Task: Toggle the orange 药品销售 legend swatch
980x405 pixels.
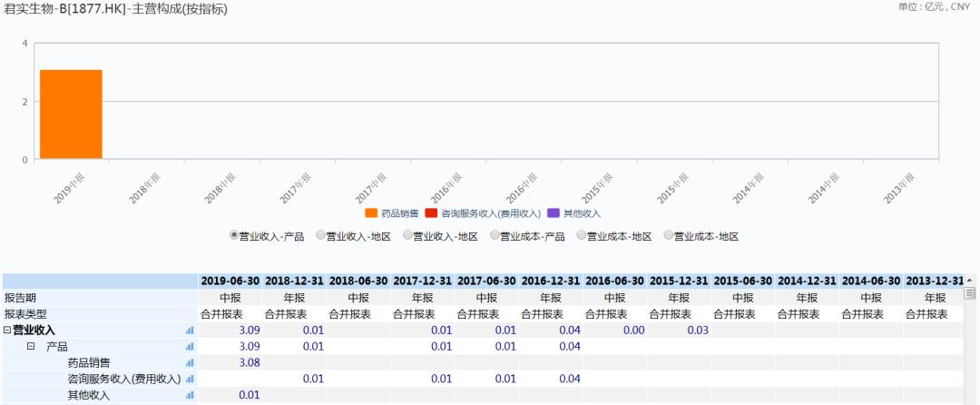Action: click(371, 213)
